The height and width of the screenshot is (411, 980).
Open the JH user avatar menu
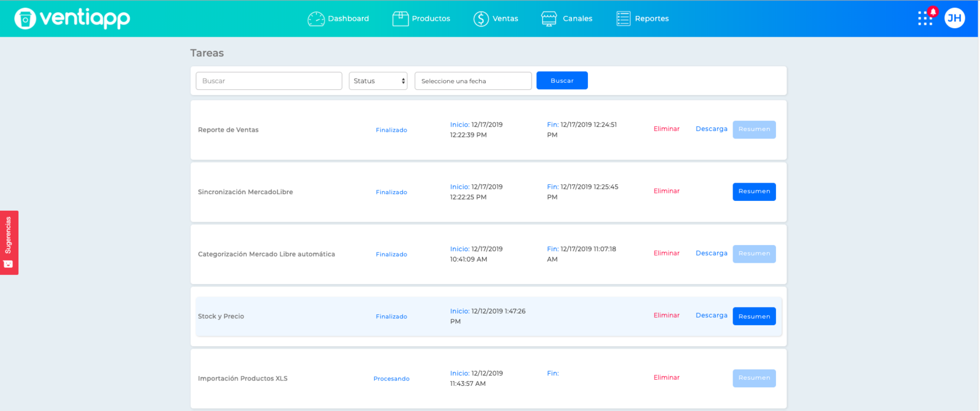954,18
